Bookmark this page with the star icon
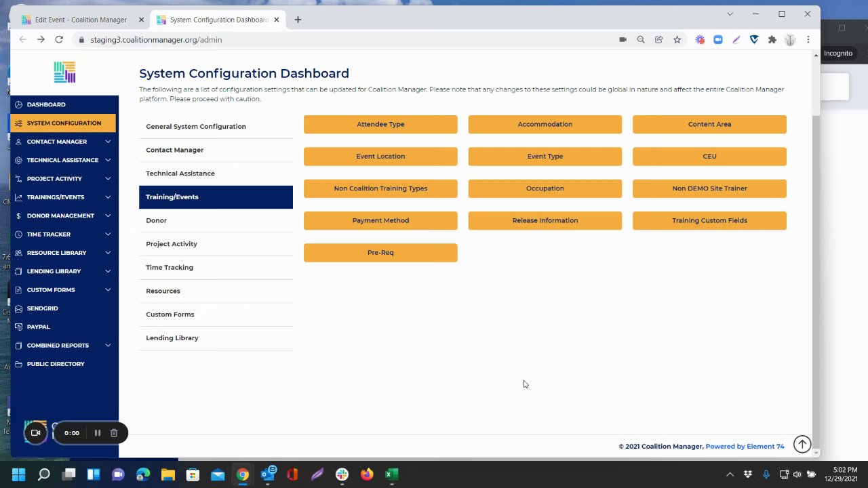 tap(677, 40)
